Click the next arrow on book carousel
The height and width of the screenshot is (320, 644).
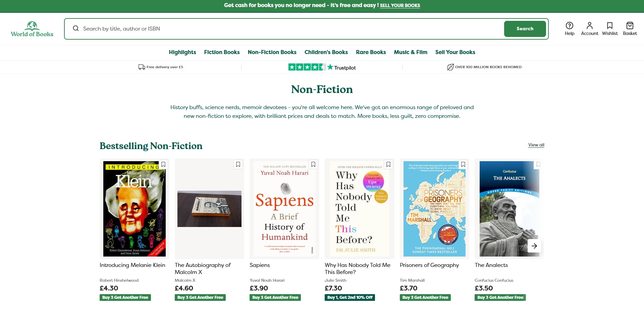pos(534,246)
